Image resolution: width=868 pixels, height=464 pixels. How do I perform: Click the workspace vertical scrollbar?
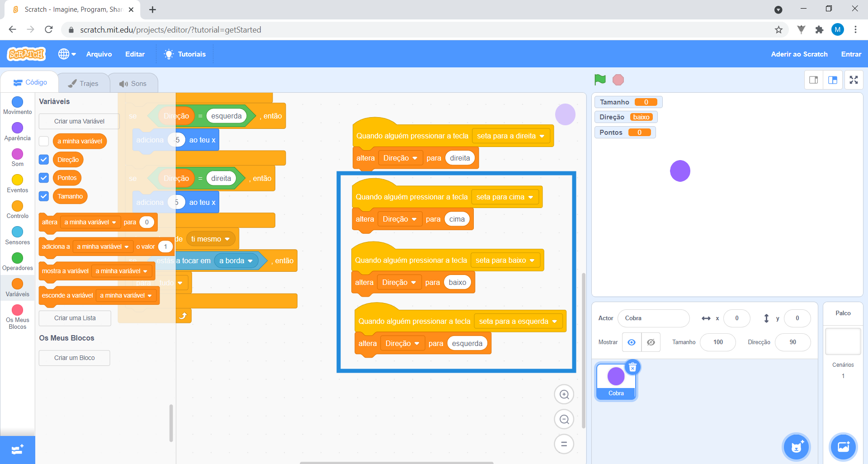(584, 350)
